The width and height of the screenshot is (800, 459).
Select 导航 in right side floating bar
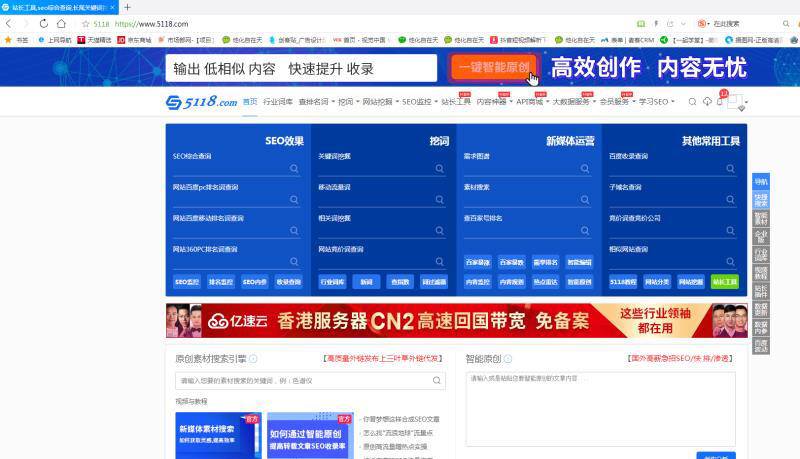(761, 182)
